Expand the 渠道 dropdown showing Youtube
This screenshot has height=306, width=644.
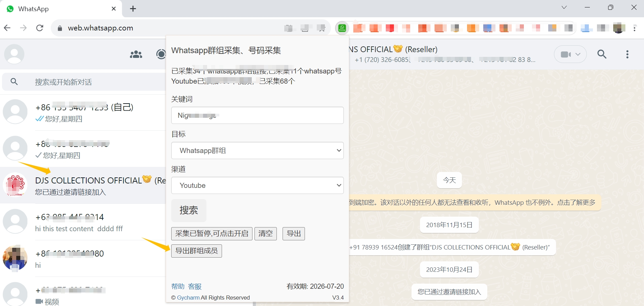point(258,185)
